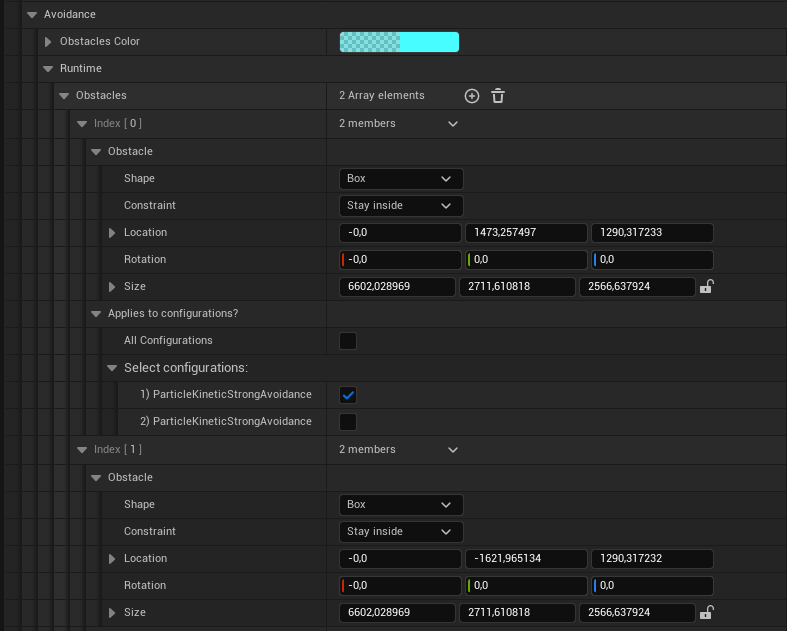Open the Index [1] members chevron menu
The height and width of the screenshot is (631, 787).
point(453,450)
